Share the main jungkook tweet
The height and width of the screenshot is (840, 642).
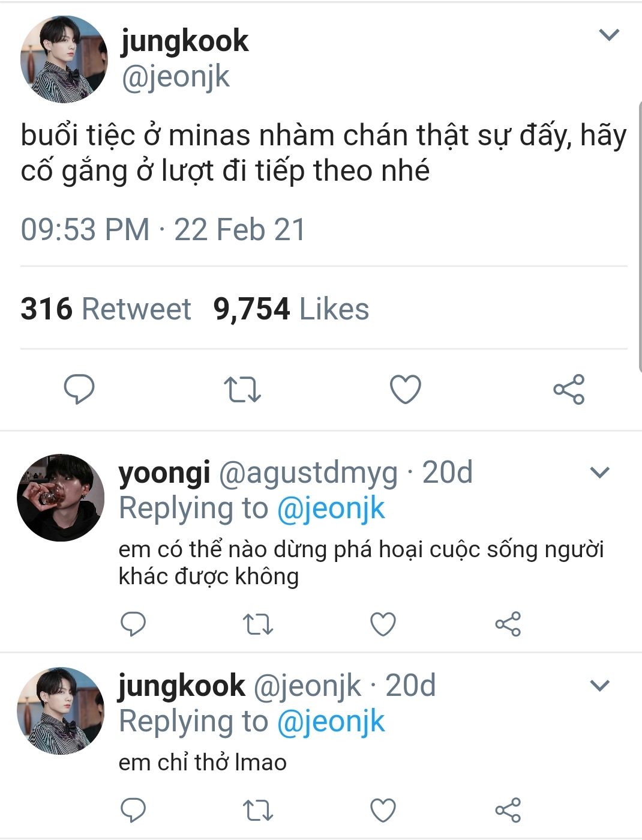569,389
